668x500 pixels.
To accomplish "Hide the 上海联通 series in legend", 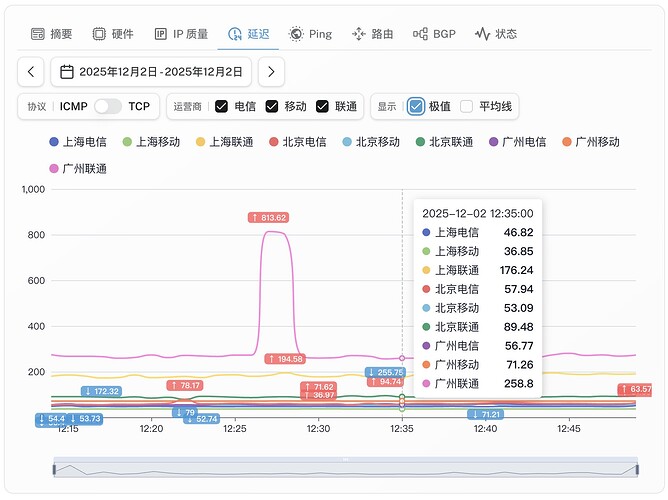I will tap(225, 142).
